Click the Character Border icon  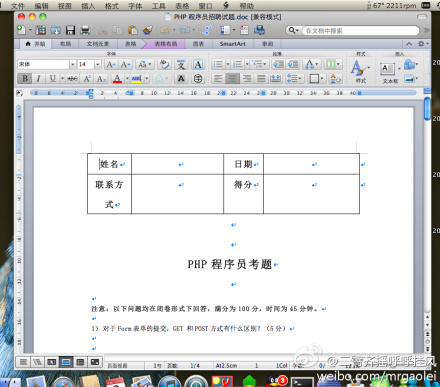tap(198, 64)
